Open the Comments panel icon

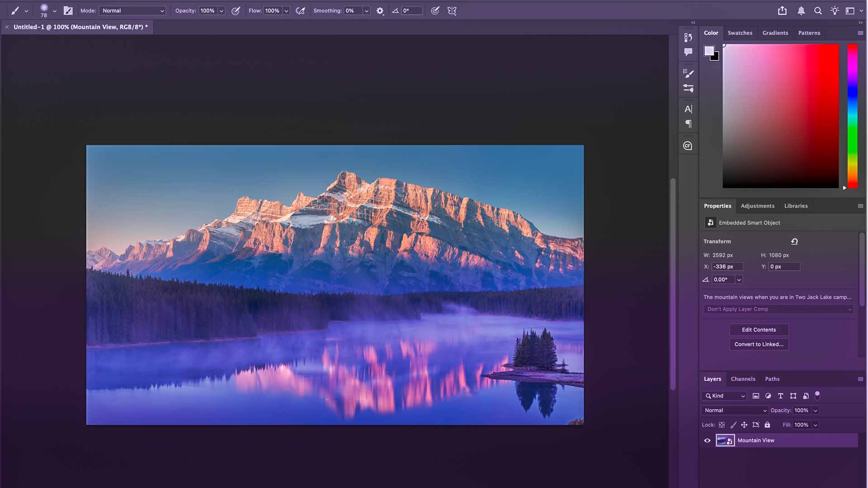[688, 52]
